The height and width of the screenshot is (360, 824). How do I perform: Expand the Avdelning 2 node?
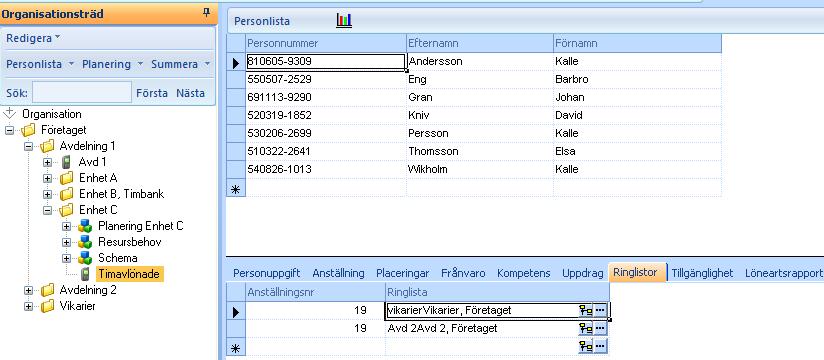(28, 290)
